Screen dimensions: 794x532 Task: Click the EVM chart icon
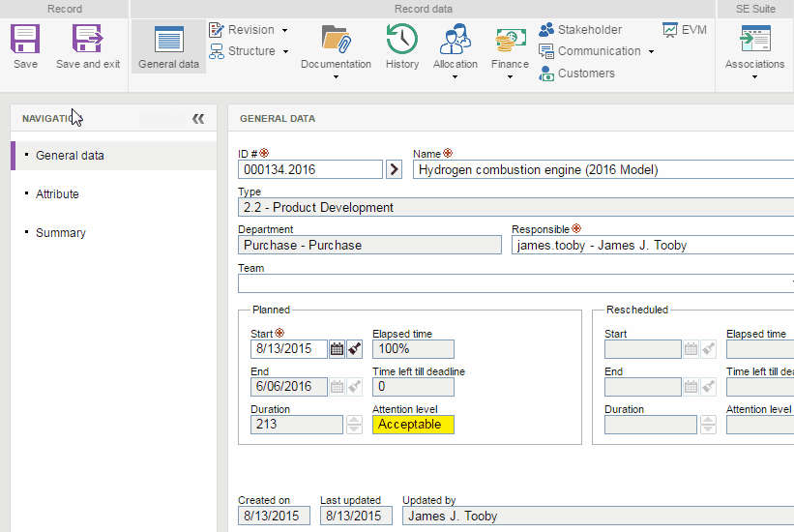(685, 30)
